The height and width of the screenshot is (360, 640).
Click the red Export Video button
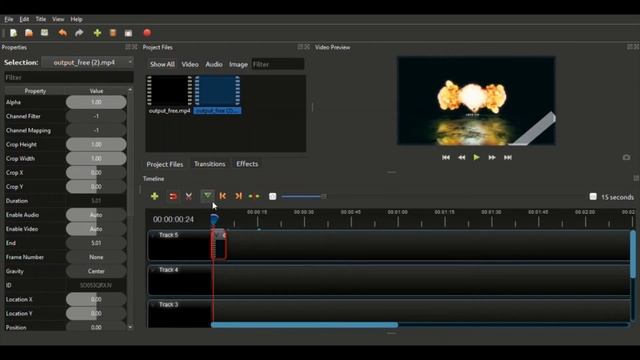coord(147,33)
